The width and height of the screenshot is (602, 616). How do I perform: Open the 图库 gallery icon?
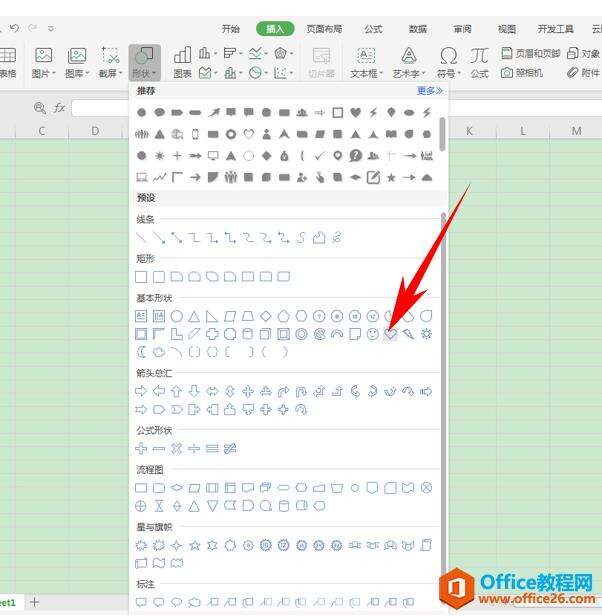point(77,55)
